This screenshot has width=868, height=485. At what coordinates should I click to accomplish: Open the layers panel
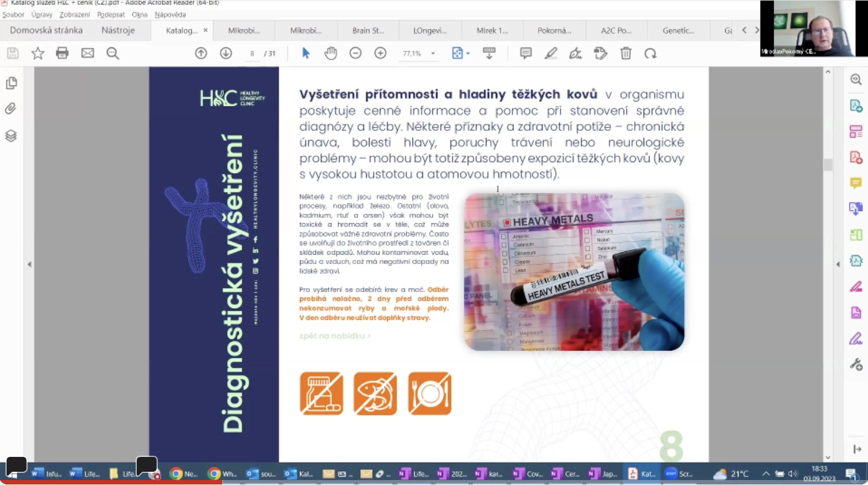(11, 136)
